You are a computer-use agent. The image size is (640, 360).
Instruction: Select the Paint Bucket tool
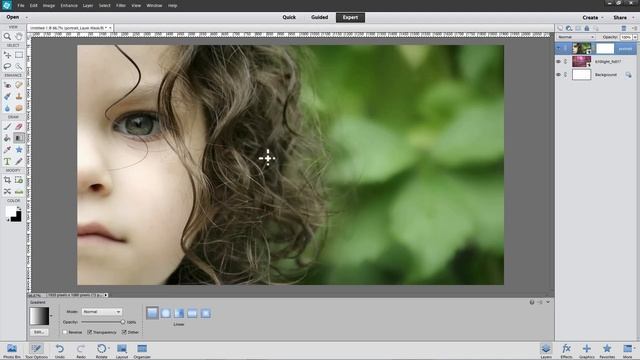click(7, 138)
